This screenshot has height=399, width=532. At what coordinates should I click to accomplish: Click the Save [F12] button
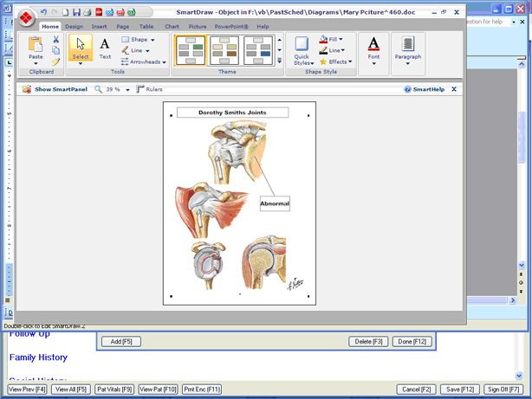tap(460, 389)
